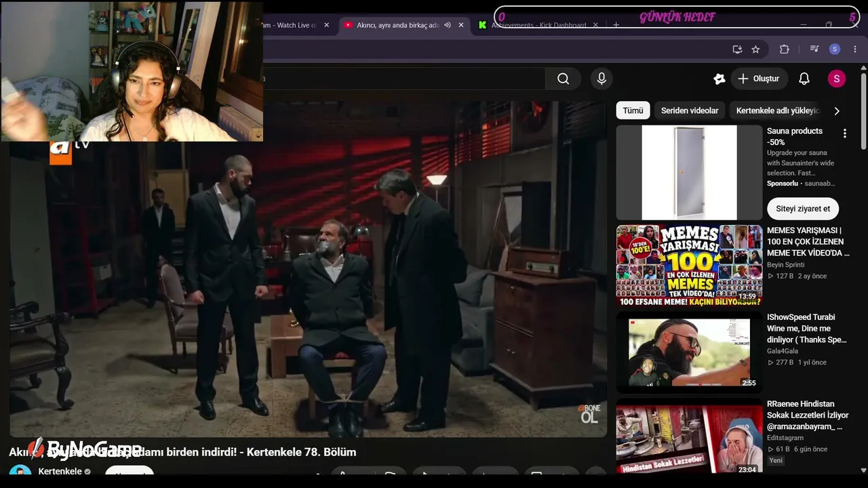This screenshot has width=868, height=488.
Task: Open the Chrome three-dot menu
Action: click(x=855, y=49)
